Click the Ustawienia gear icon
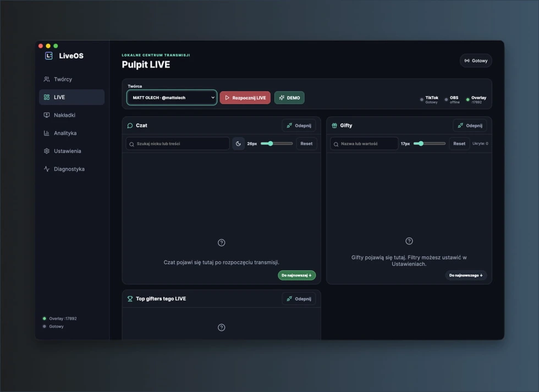The width and height of the screenshot is (539, 392). [47, 151]
